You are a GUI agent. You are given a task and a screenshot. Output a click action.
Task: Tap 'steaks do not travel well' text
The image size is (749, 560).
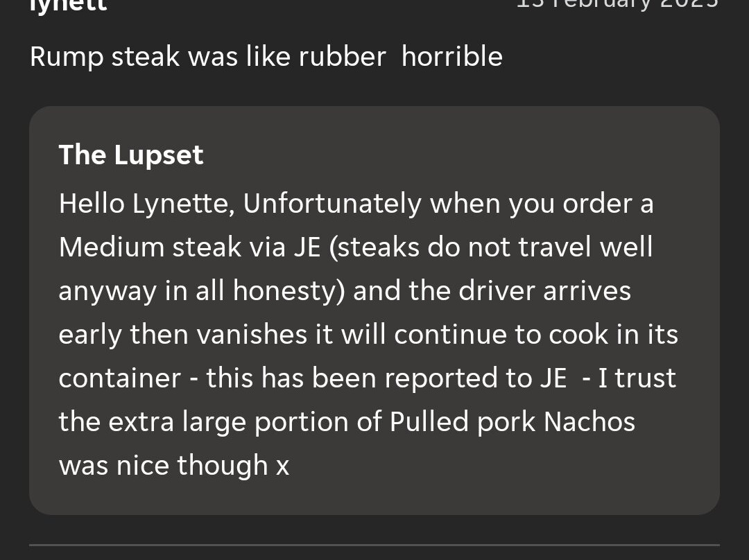(x=491, y=247)
